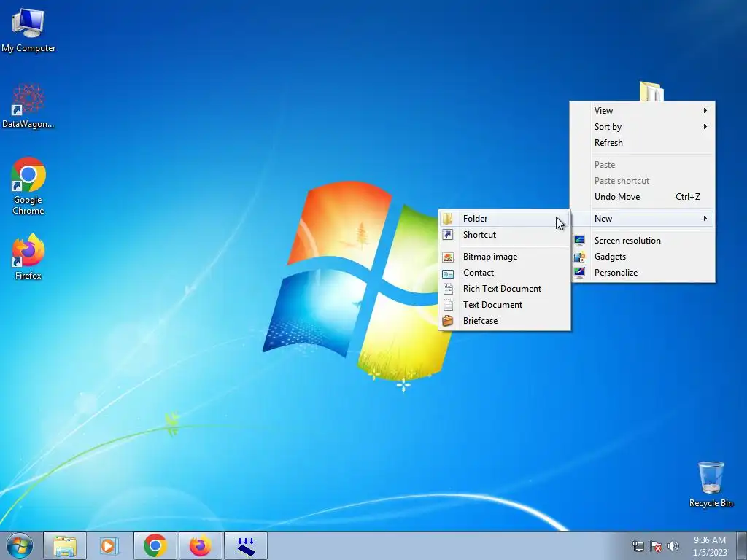Open the Action Center flag icon
Image resolution: width=747 pixels, height=560 pixels.
(656, 546)
